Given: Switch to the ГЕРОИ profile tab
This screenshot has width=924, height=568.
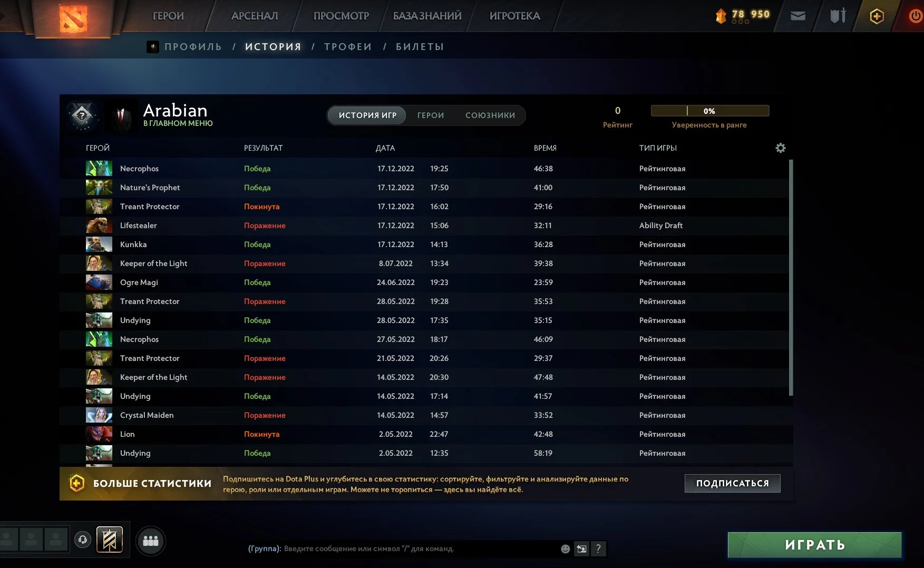Looking at the screenshot, I should pyautogui.click(x=431, y=115).
